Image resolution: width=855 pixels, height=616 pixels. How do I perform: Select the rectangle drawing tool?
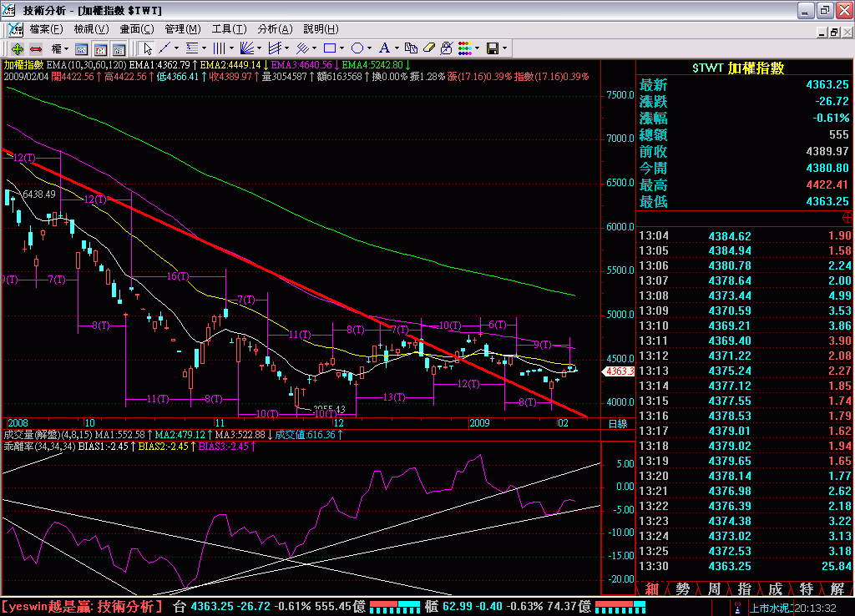click(329, 49)
